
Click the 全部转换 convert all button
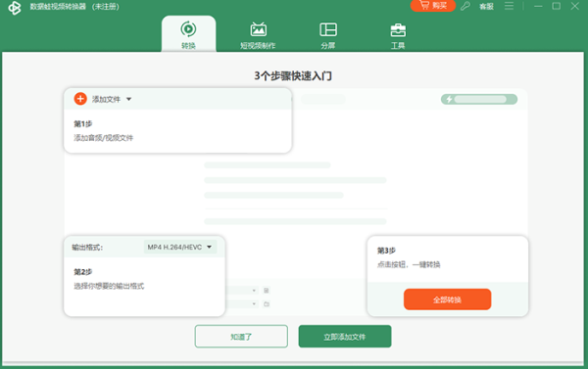[448, 300]
